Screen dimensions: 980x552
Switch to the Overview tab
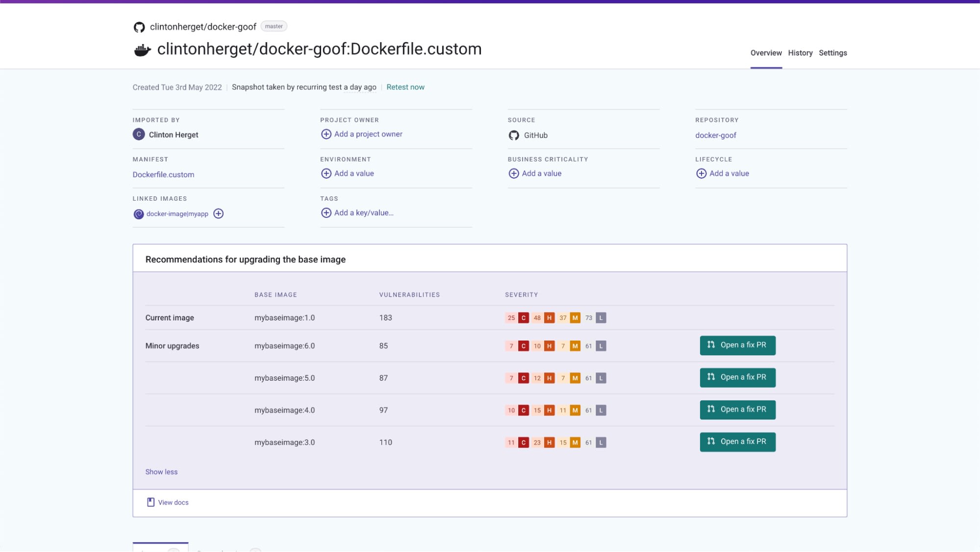click(766, 53)
